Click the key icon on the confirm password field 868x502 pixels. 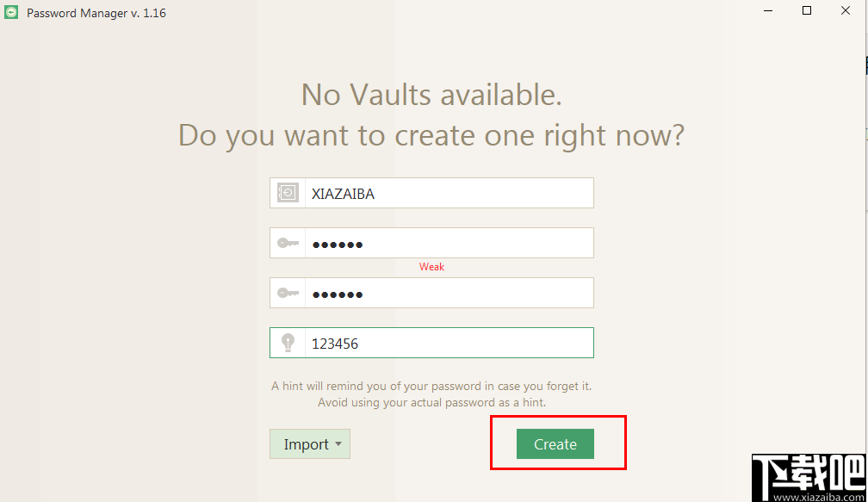pos(287,293)
